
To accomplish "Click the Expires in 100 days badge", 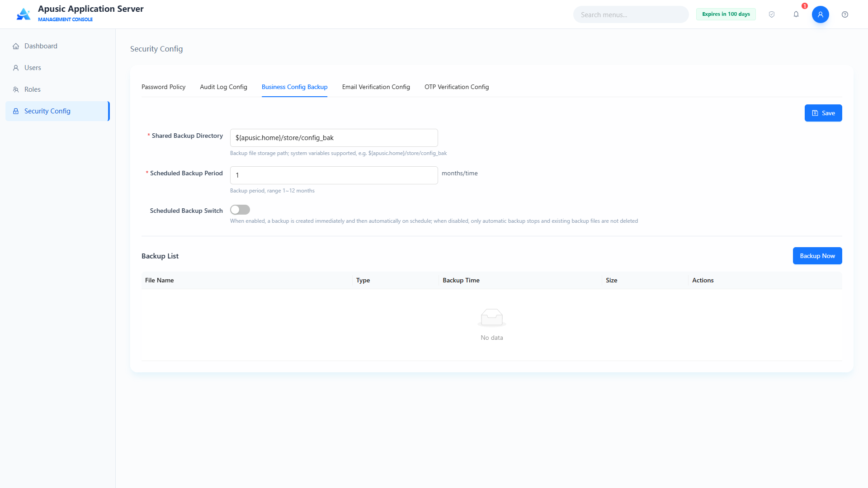I will coord(726,14).
